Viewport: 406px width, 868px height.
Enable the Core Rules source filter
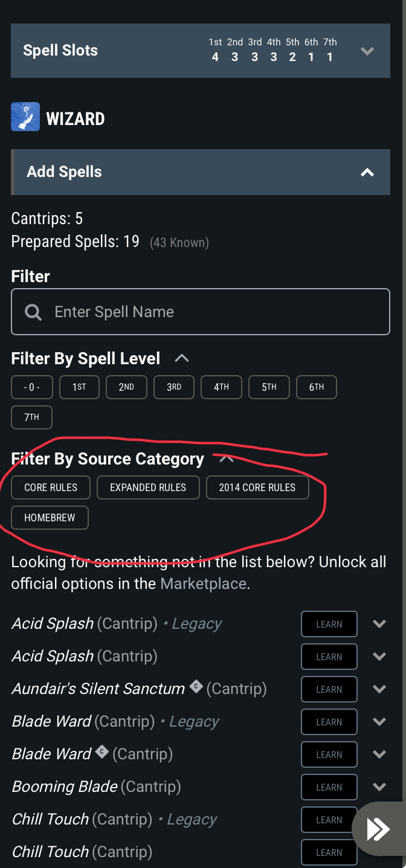[x=51, y=487]
